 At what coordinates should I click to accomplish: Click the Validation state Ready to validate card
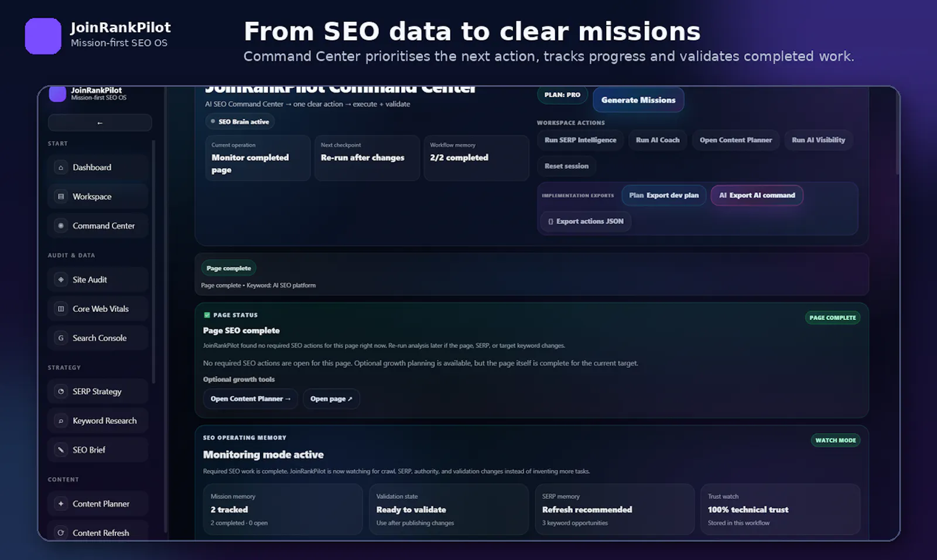pos(449,509)
